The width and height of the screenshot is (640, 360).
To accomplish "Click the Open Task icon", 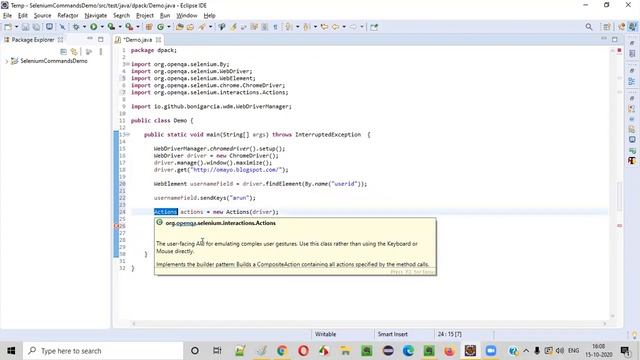I will [x=190, y=27].
